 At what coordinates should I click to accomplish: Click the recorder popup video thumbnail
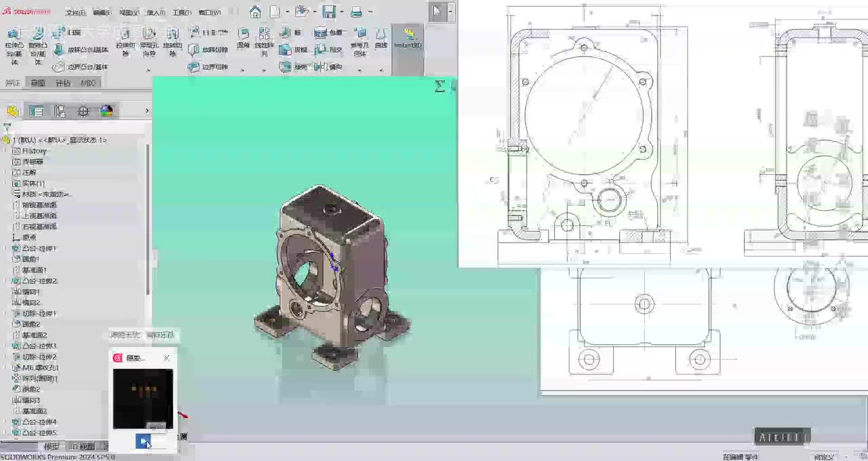coord(143,399)
